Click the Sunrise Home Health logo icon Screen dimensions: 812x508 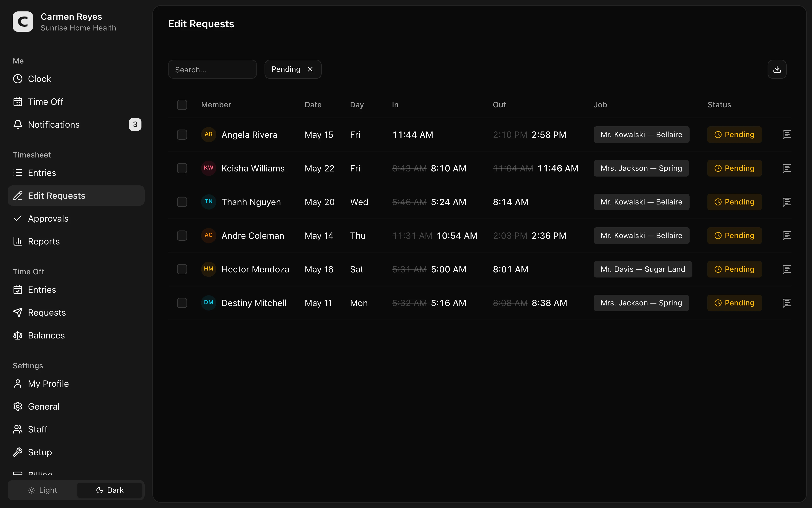23,22
